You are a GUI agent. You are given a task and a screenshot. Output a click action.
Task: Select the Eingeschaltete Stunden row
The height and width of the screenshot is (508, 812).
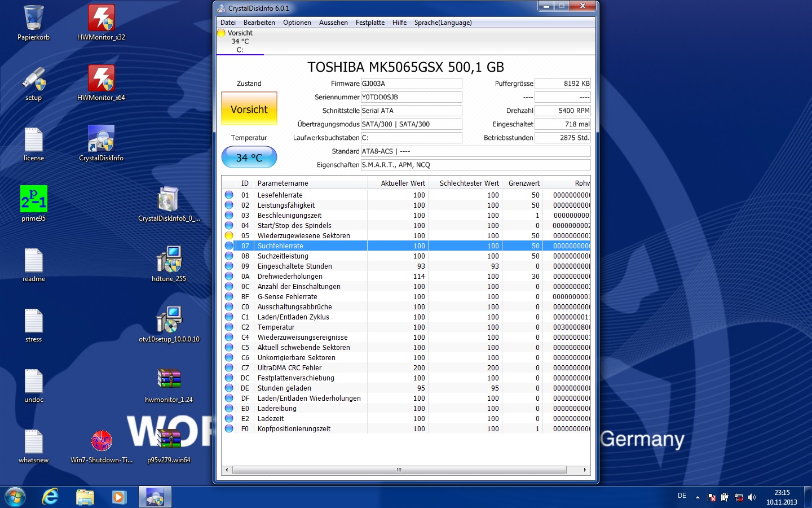point(406,266)
